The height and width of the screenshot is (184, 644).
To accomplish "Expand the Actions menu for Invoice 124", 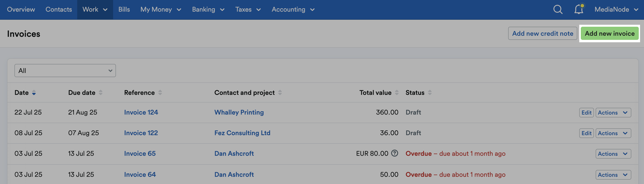I will [x=613, y=112].
